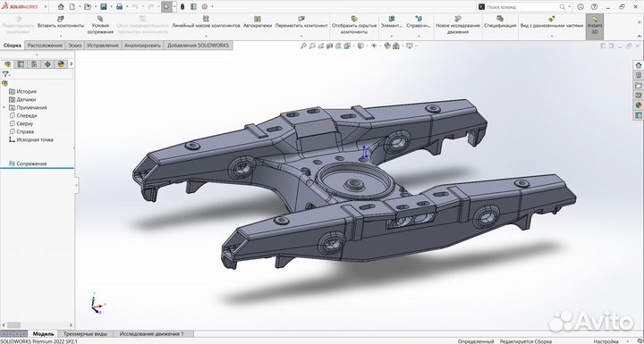This screenshot has width=644, height=344.
Task: Select the Спереди plane in the tree
Action: coord(26,116)
